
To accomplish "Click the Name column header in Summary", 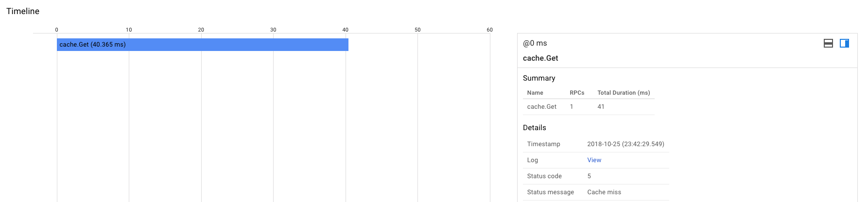I will coord(535,93).
